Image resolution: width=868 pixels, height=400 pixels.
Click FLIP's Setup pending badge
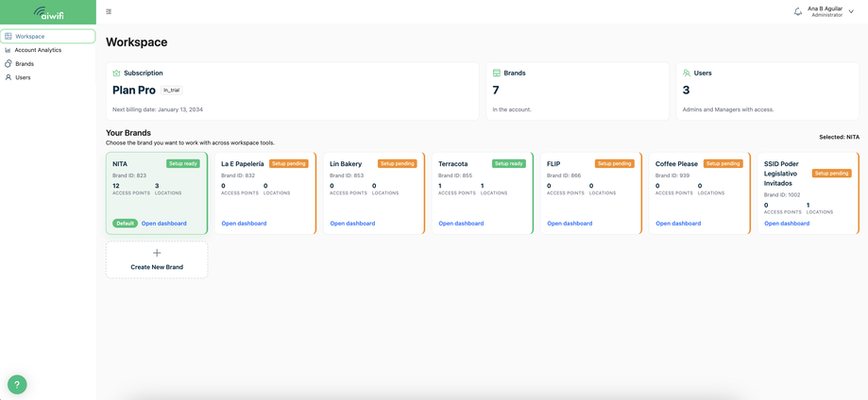click(x=615, y=164)
